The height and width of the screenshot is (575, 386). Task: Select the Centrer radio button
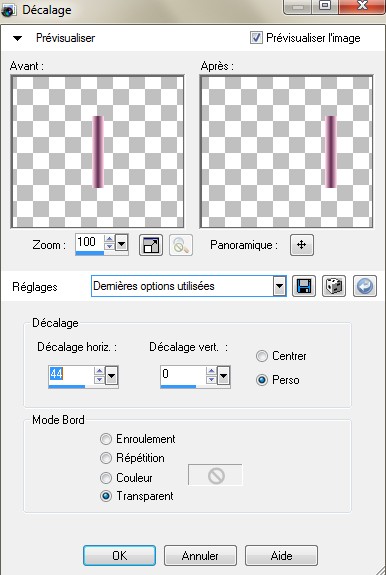[x=262, y=356]
